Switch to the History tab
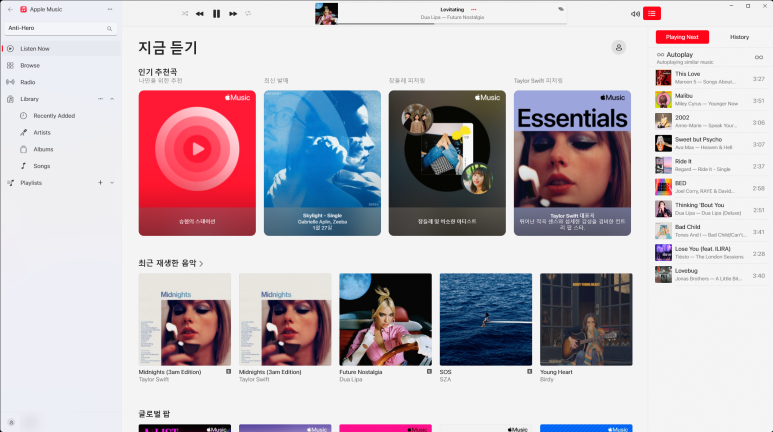Viewport: 773px width, 432px height. (x=739, y=37)
